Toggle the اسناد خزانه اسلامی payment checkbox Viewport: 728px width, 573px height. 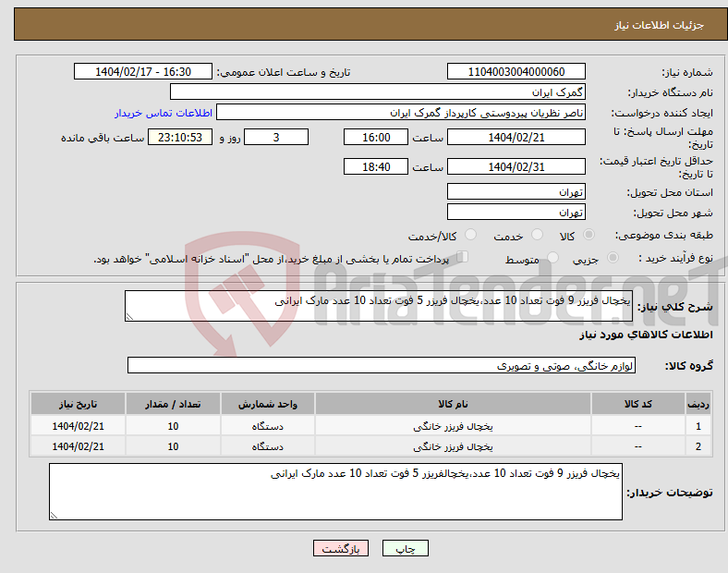pyautogui.click(x=463, y=257)
